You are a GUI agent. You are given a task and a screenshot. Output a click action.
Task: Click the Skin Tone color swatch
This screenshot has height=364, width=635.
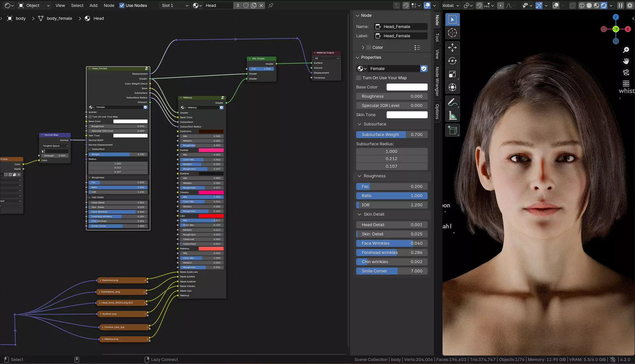(x=407, y=115)
